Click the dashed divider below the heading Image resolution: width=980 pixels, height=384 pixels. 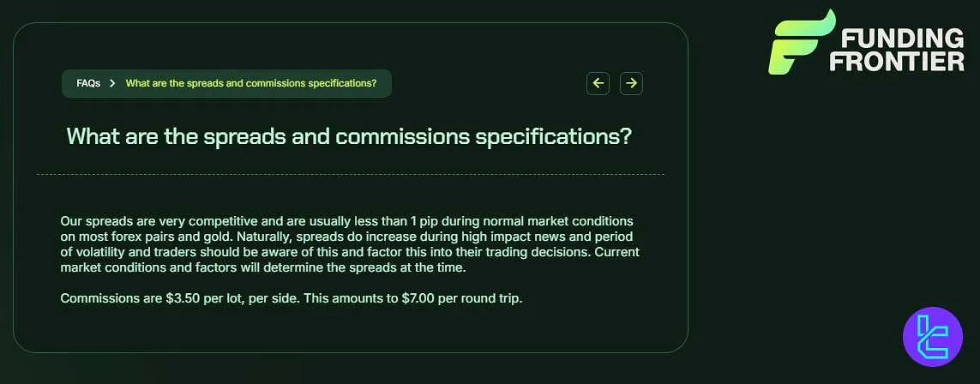coord(350,174)
